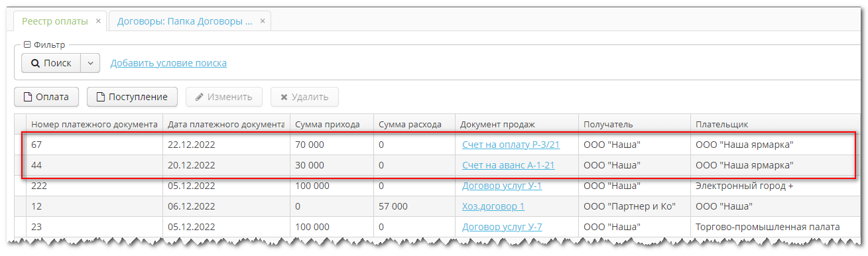
Task: Click the Поиск button
Action: point(51,63)
